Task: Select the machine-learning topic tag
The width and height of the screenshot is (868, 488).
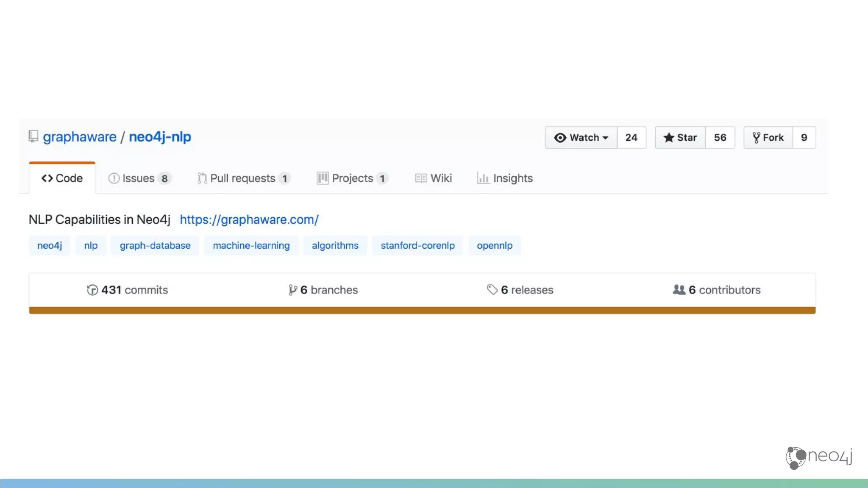Action: [x=251, y=246]
